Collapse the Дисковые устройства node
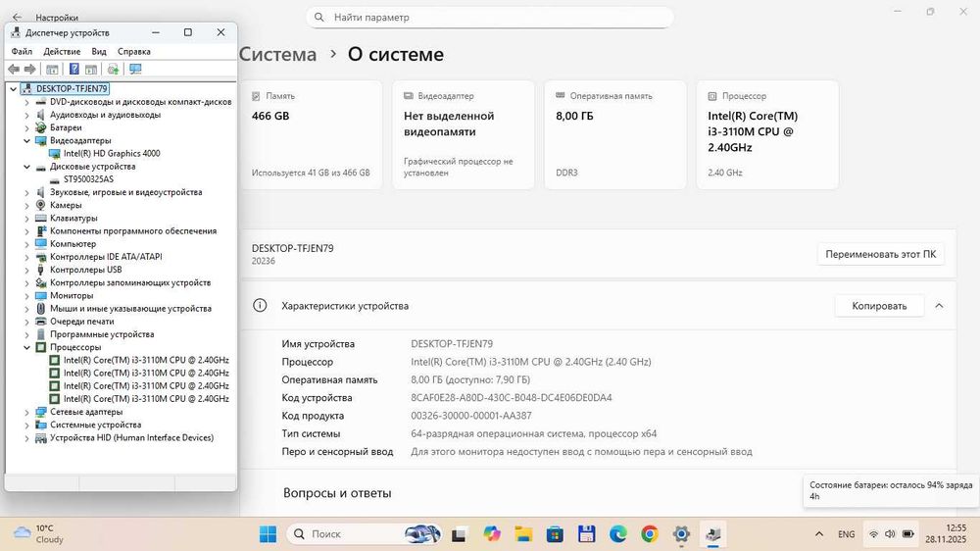Viewport: 980px width, 551px height. 26,167
